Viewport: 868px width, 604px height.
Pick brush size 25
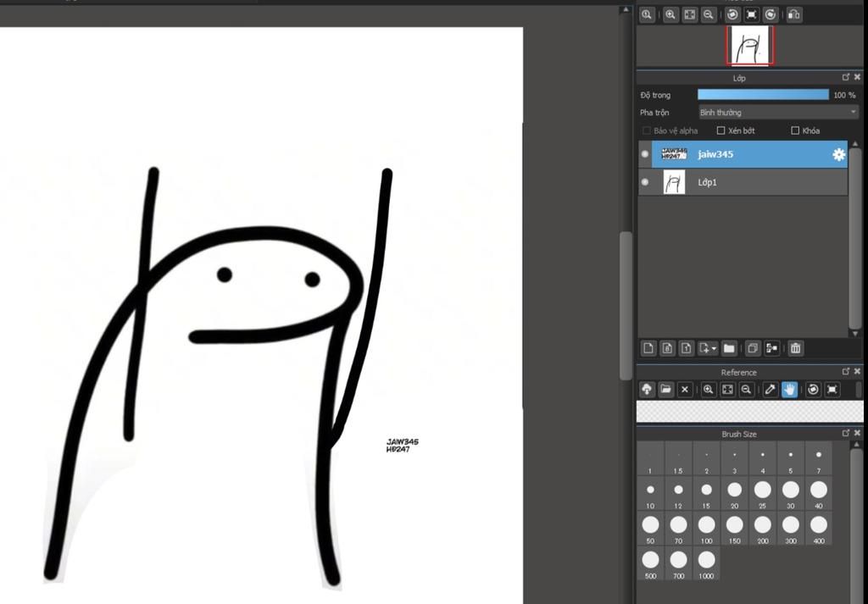(x=762, y=493)
